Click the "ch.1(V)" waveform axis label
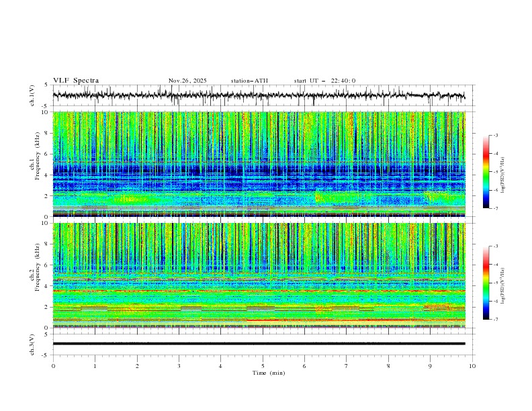Viewport: 532px width, 411px height. (x=32, y=95)
